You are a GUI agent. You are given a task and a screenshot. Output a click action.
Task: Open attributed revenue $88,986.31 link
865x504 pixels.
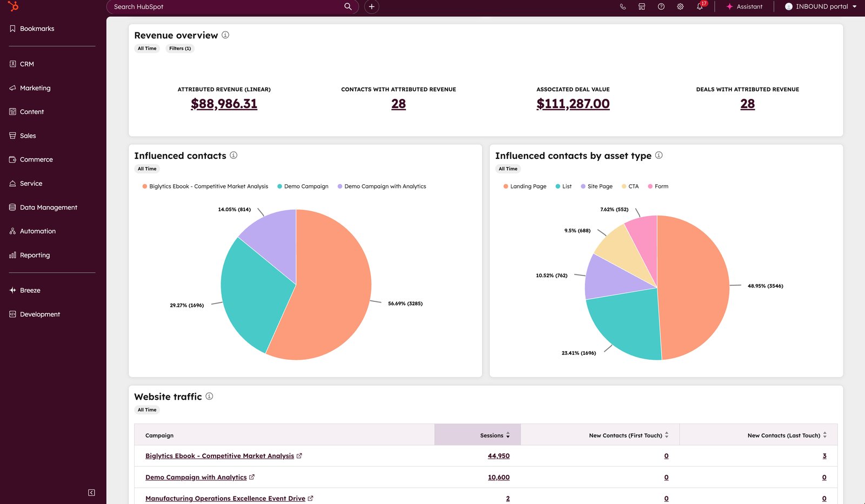[224, 104]
